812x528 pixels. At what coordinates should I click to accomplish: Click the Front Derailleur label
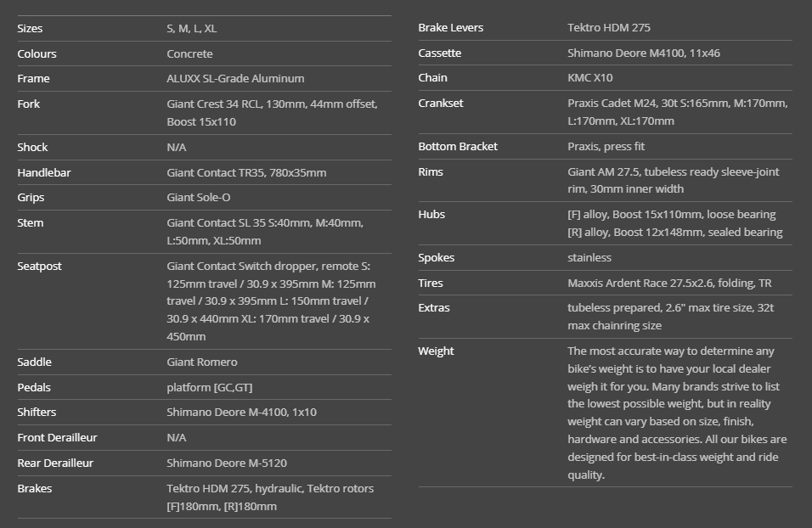point(57,437)
